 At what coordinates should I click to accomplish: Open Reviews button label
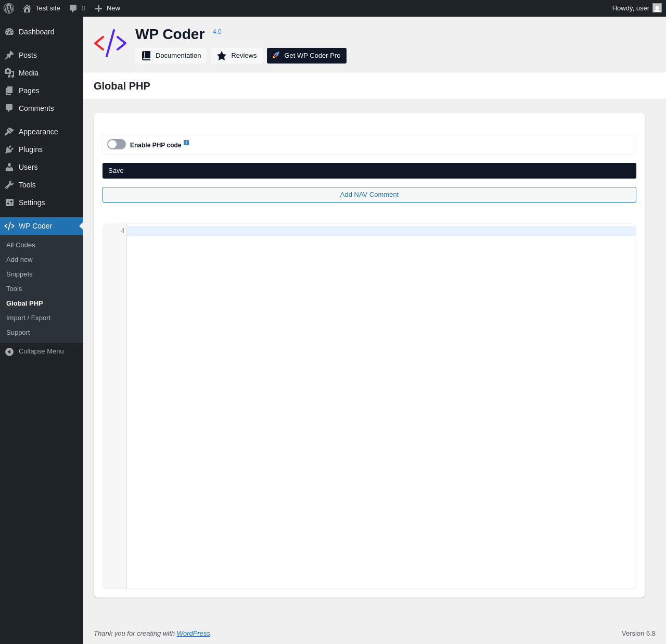244,56
